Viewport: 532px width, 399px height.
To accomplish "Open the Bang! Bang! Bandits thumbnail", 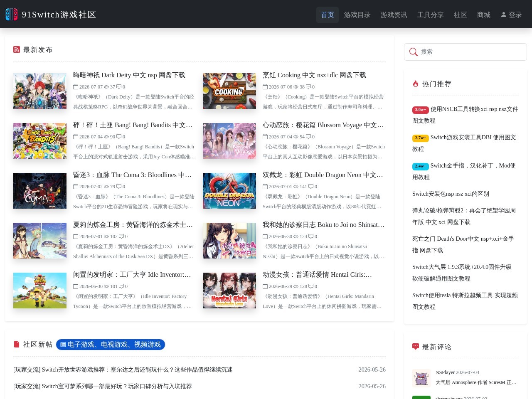I will click(40, 141).
